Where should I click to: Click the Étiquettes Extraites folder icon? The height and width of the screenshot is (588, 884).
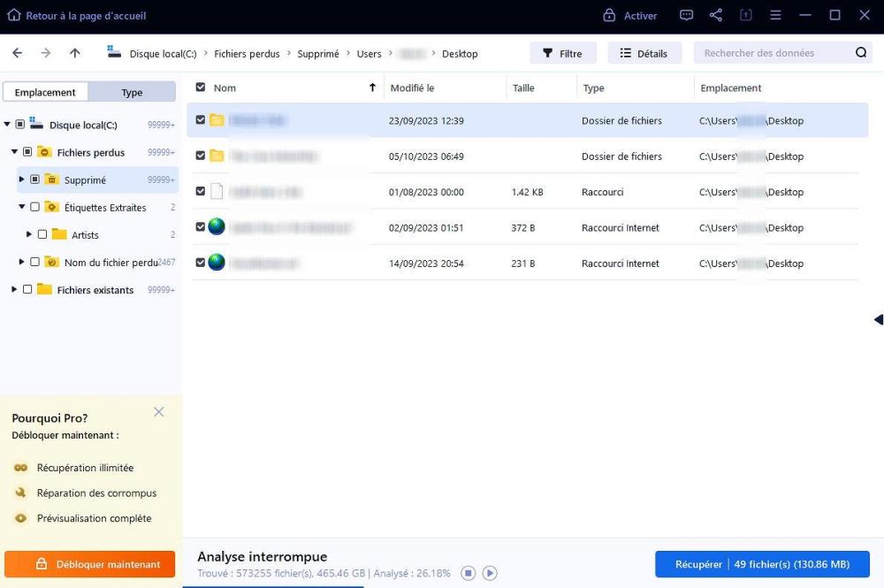(51, 207)
